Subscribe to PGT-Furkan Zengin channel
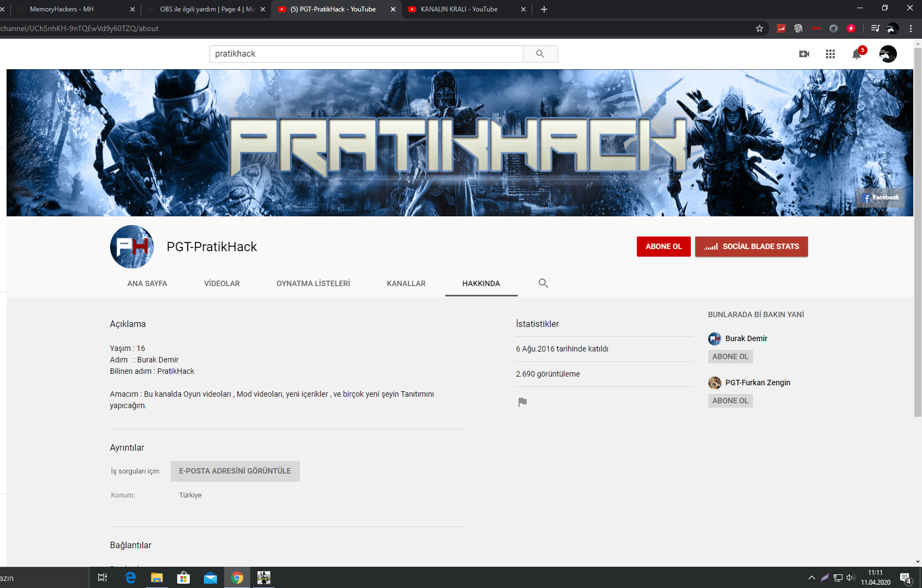 point(730,401)
